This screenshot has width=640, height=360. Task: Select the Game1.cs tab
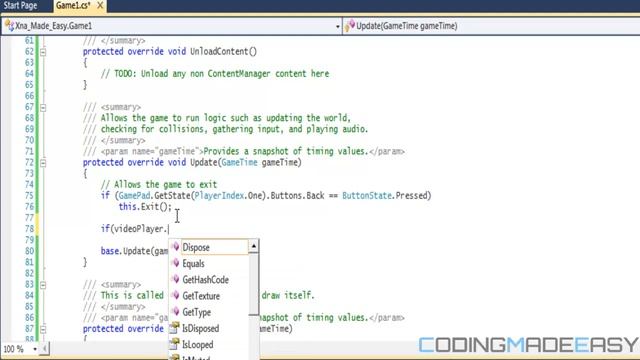tap(73, 5)
